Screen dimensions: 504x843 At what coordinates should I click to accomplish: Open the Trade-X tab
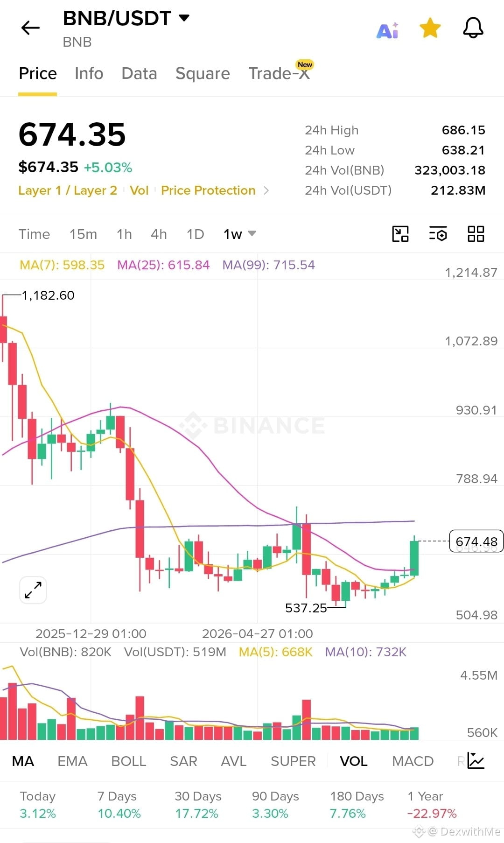click(x=279, y=74)
